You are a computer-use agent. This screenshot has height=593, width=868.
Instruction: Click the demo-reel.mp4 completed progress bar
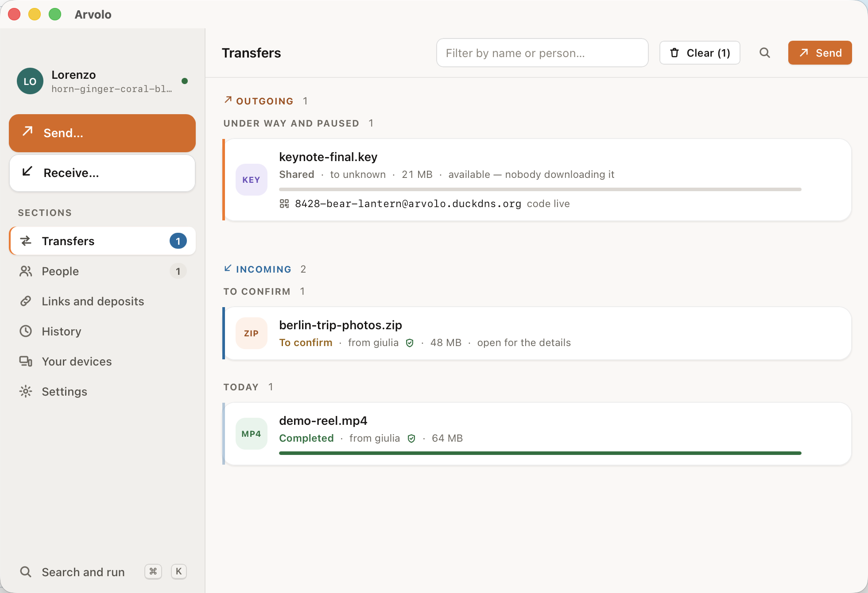[540, 453]
